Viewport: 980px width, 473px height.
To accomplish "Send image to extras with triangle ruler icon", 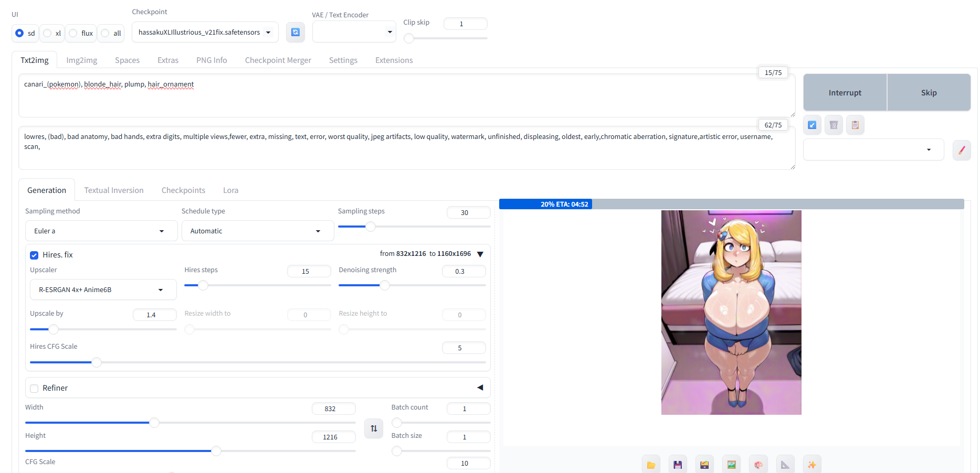I will click(x=785, y=465).
